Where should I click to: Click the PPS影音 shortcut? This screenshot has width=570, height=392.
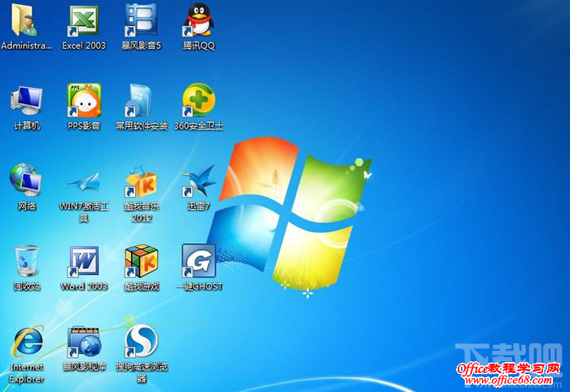(x=84, y=100)
